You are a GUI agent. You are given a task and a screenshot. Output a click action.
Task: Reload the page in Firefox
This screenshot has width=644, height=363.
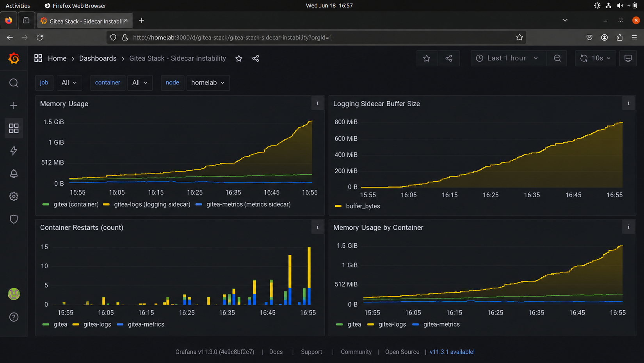point(40,38)
